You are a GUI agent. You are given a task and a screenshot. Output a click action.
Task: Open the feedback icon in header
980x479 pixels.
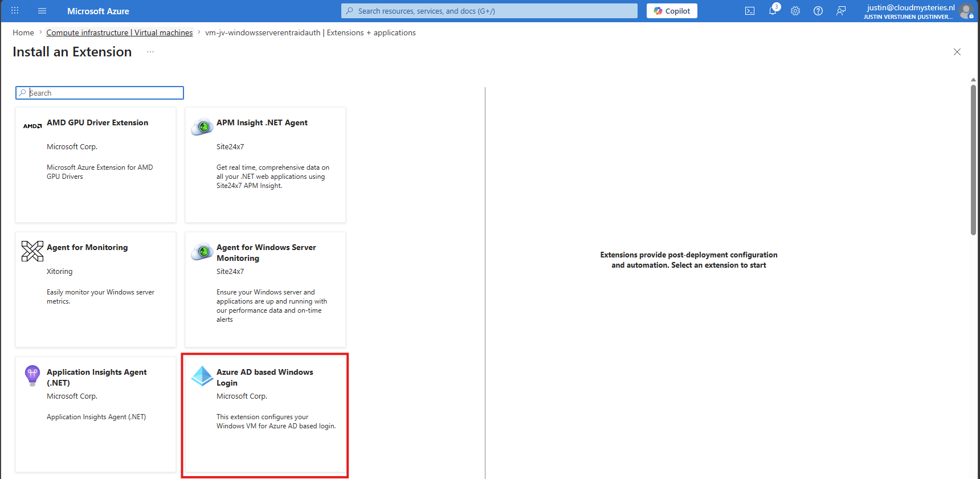[x=841, y=11]
